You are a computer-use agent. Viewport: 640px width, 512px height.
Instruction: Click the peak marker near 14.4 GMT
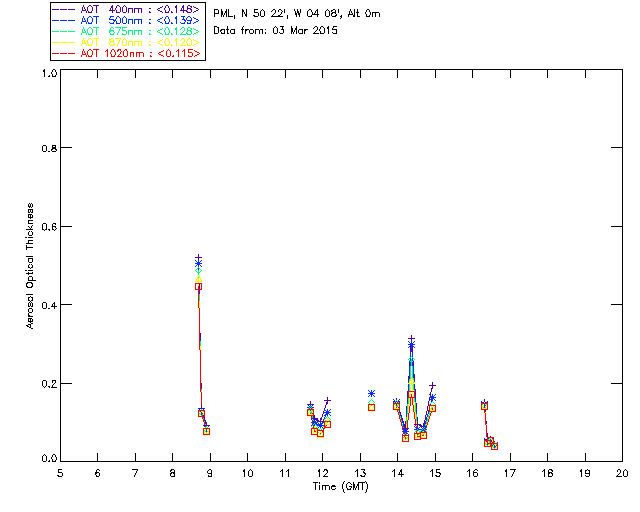411,340
